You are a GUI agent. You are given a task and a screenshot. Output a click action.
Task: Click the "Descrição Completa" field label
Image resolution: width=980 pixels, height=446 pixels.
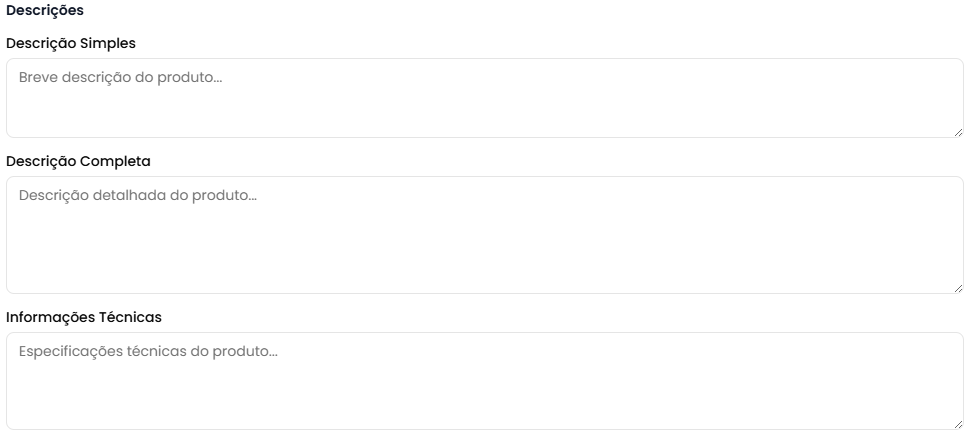78,161
